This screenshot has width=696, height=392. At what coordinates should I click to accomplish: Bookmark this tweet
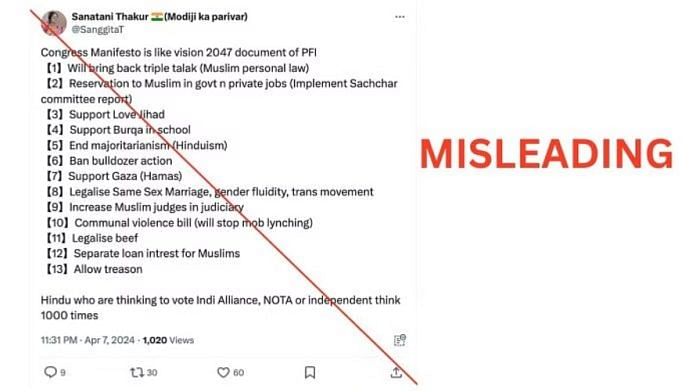[x=310, y=372]
